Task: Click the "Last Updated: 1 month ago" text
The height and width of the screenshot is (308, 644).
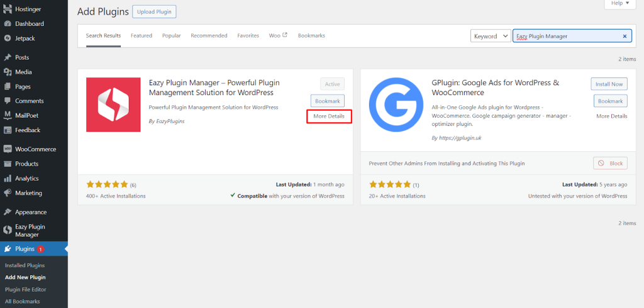Action: 311,185
